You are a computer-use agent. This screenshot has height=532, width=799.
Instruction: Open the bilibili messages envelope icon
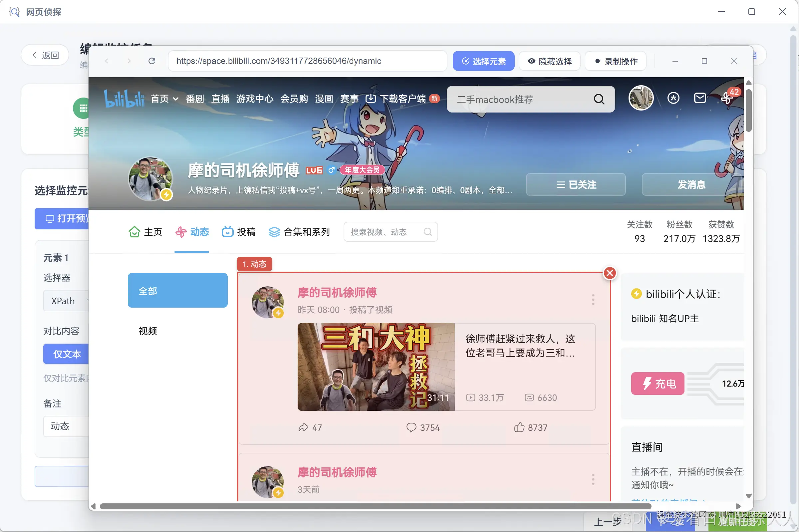(699, 98)
